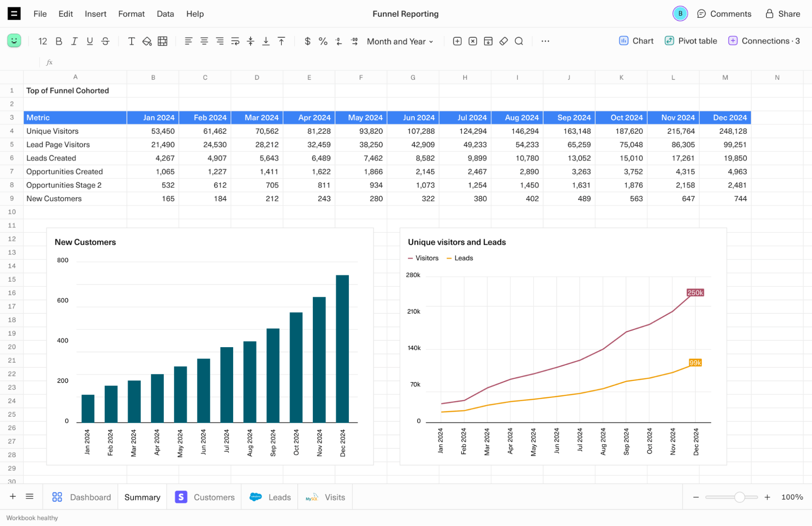
Task: Open the sheet list menu near bottom left
Action: point(29,497)
